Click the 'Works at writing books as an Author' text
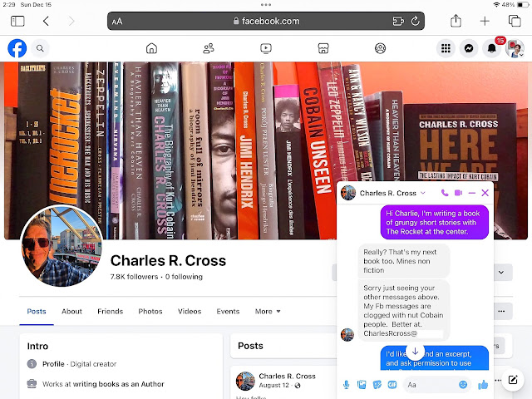 click(x=103, y=384)
